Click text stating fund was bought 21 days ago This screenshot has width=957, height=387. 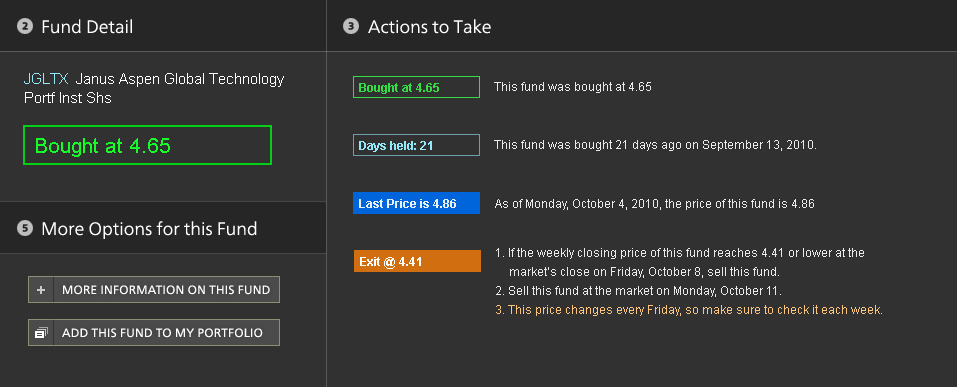coord(655,145)
